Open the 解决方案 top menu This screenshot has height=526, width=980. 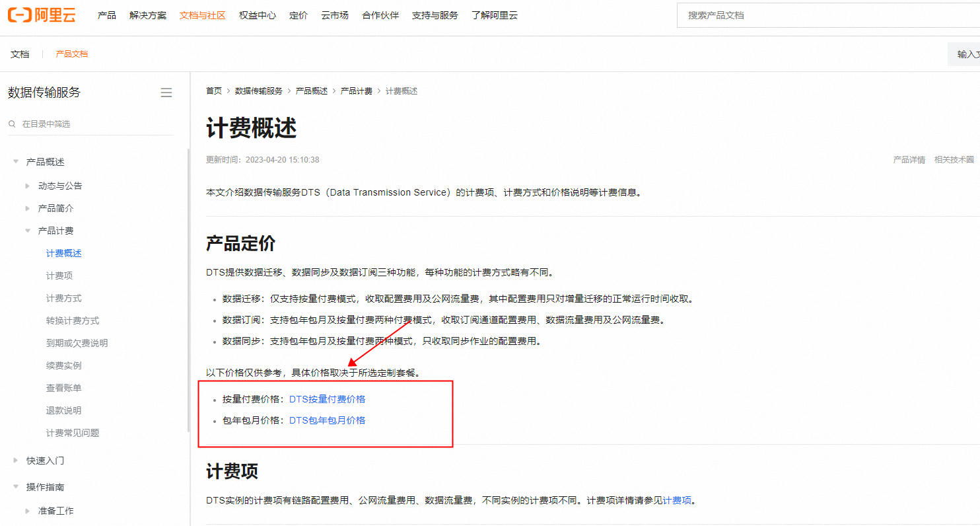(x=148, y=15)
